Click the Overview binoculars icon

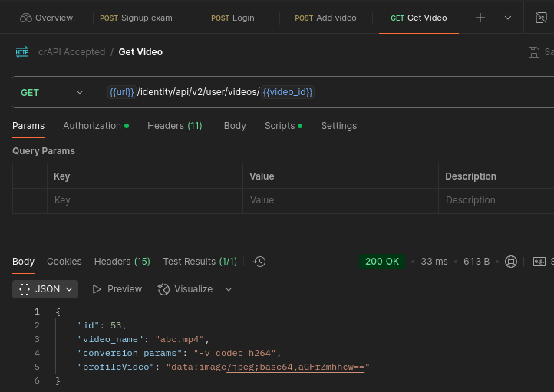click(x=26, y=18)
